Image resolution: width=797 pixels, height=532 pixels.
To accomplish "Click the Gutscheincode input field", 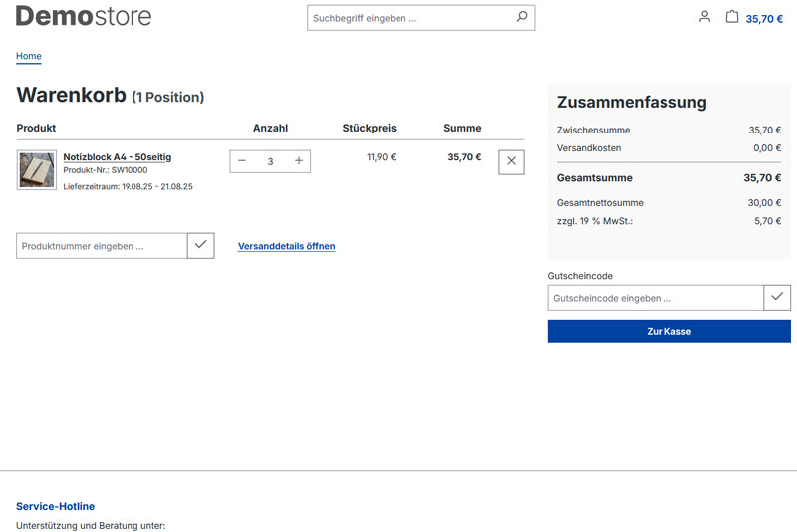I will [655, 298].
